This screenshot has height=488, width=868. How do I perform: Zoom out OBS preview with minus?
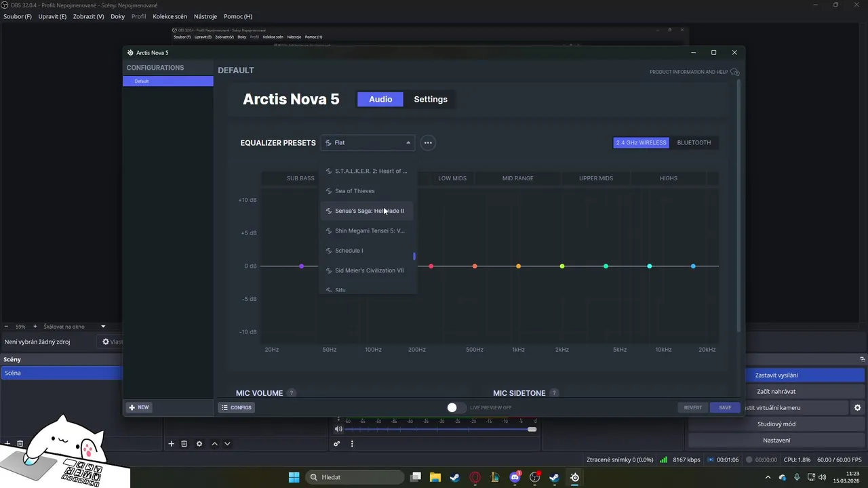(x=7, y=327)
